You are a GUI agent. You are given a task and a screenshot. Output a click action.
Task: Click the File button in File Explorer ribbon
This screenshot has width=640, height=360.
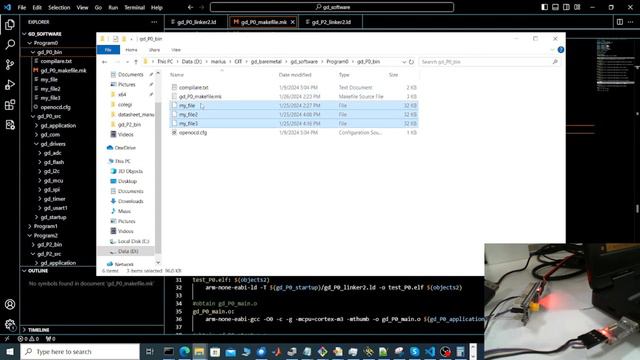(108, 50)
